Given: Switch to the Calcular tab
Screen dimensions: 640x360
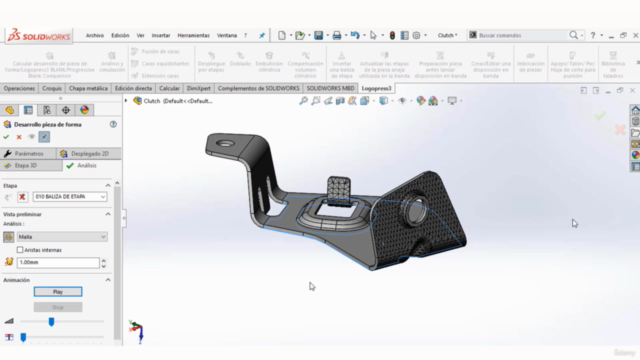Looking at the screenshot, I should pyautogui.click(x=169, y=88).
